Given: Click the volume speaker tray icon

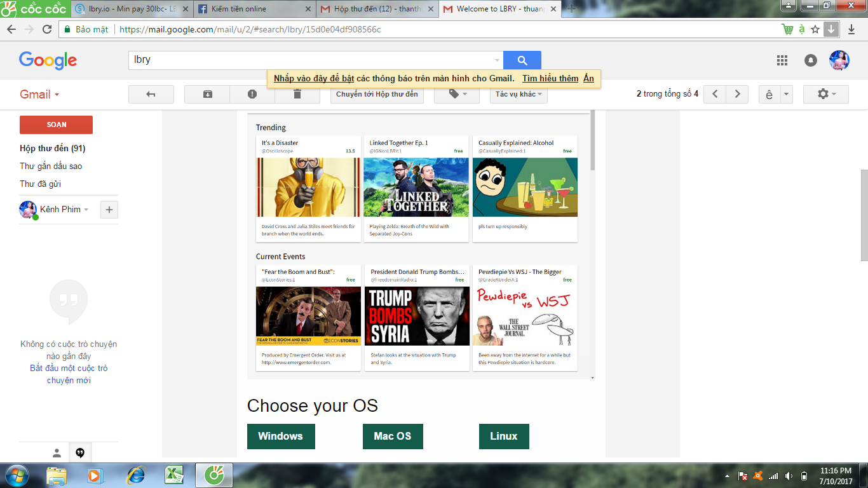Looking at the screenshot, I should (789, 475).
